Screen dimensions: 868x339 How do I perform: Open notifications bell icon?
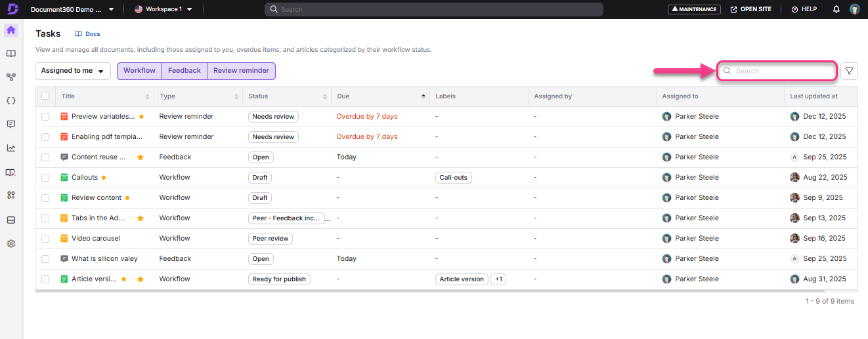(836, 9)
